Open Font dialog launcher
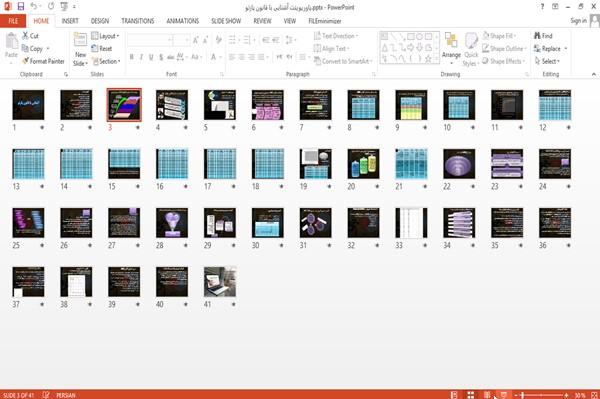 coord(222,75)
